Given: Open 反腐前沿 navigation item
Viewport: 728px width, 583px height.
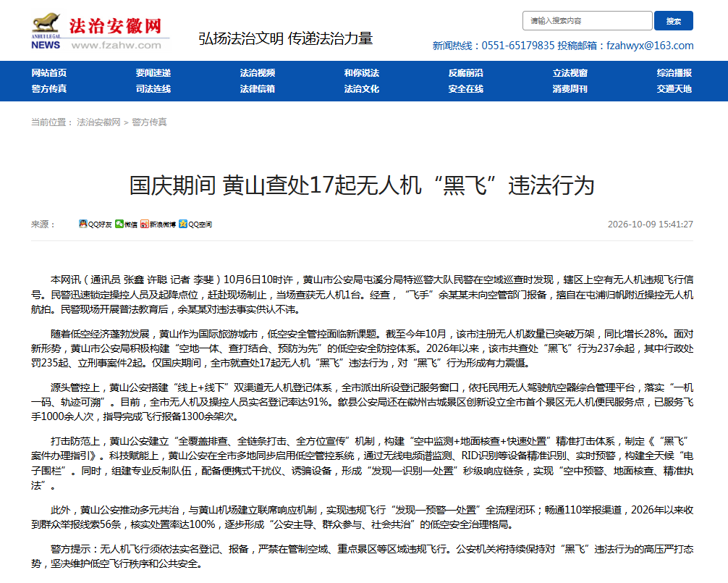Looking at the screenshot, I should 466,73.
